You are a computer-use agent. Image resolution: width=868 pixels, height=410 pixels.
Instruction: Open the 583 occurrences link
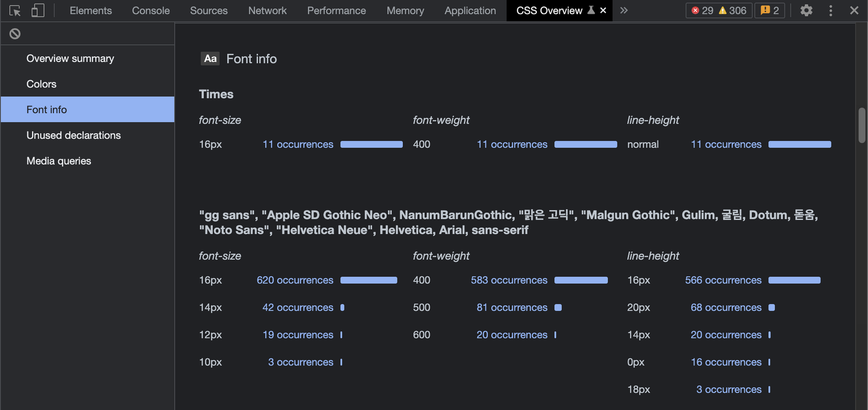[x=509, y=280]
